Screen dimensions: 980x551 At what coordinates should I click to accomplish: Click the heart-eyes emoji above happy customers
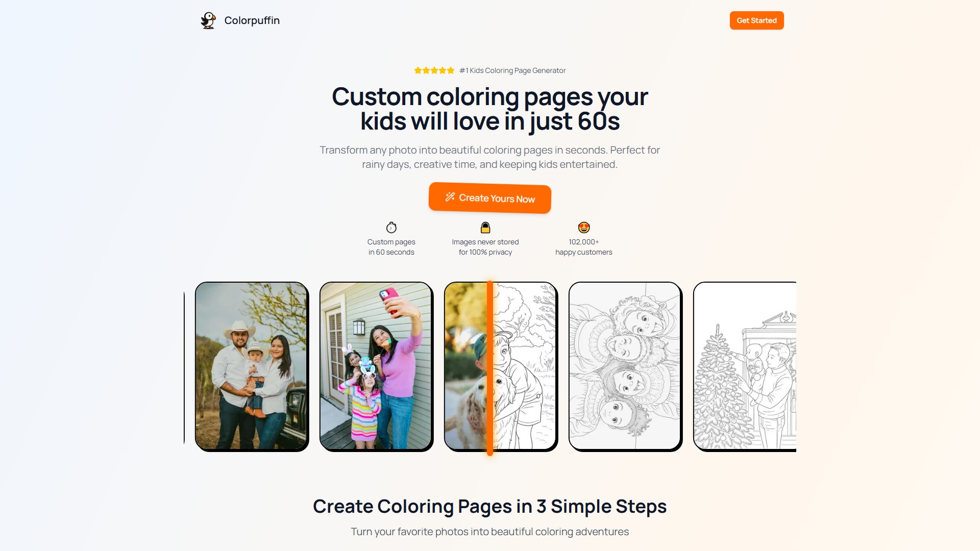[584, 227]
